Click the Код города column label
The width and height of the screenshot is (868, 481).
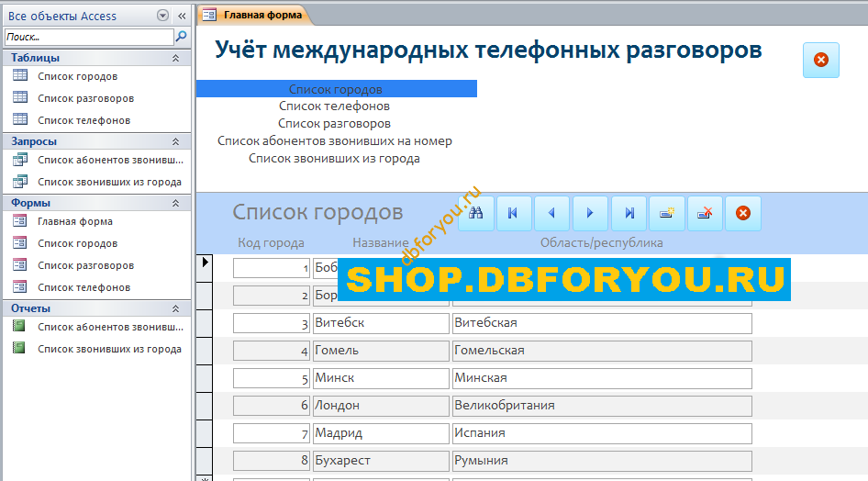click(x=271, y=243)
